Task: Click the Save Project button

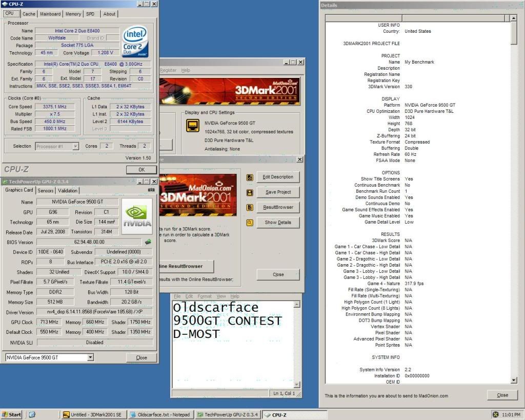Action: [278, 192]
